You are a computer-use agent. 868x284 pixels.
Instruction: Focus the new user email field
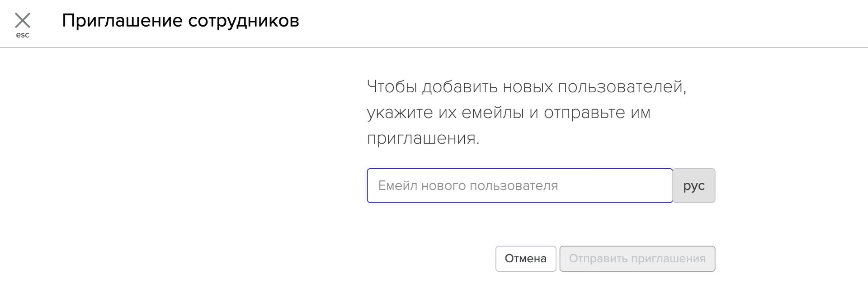[519, 186]
